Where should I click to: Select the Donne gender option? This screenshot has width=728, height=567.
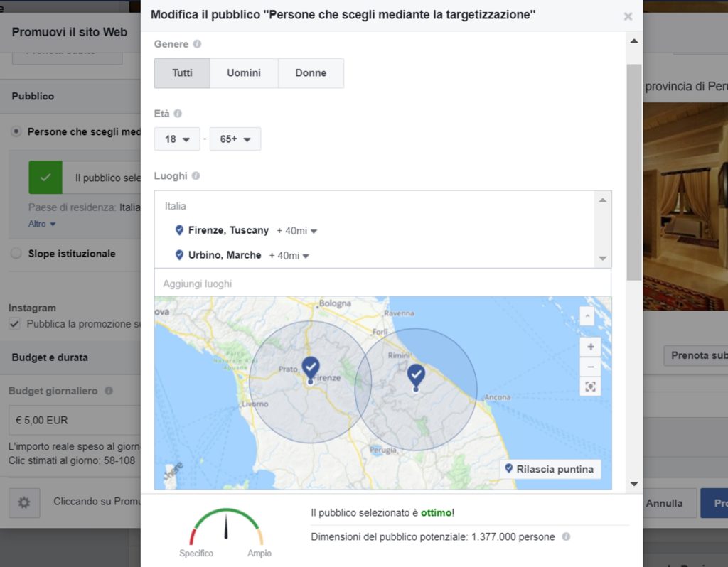311,73
